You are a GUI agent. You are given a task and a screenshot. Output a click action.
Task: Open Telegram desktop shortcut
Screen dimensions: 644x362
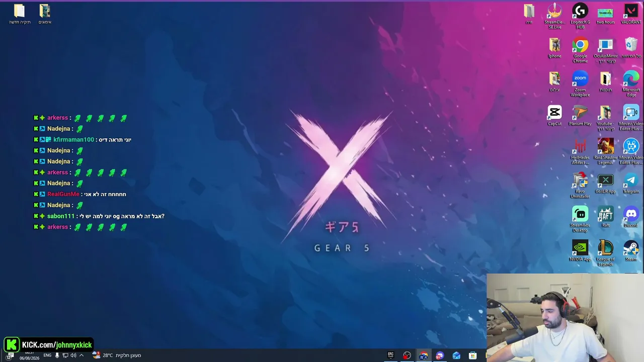[x=631, y=184]
